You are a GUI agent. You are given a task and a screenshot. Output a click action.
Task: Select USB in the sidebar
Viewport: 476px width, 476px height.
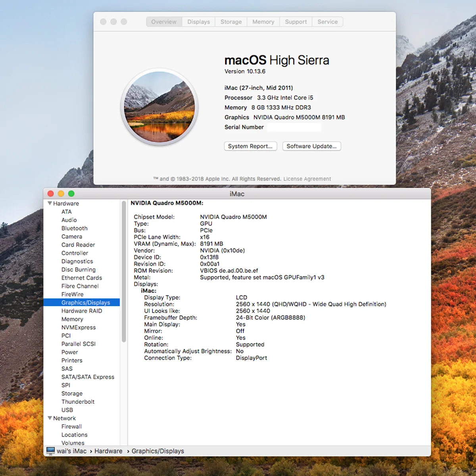pos(67,410)
